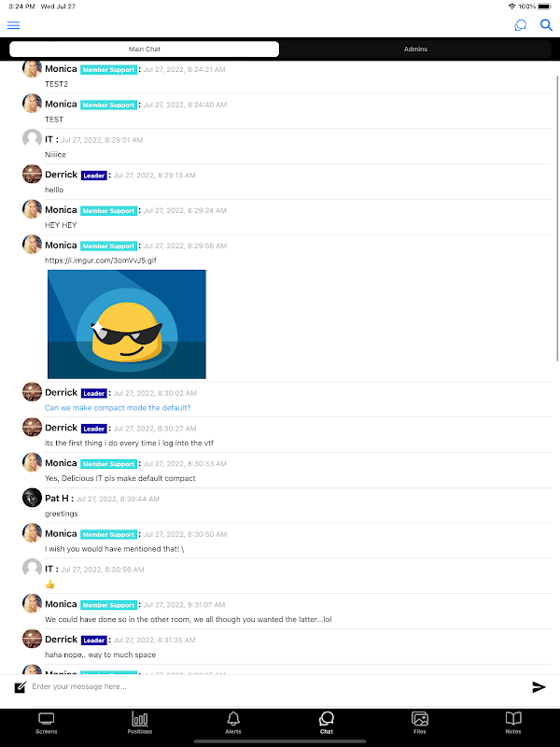Go to Screens in bottom bar

click(x=46, y=723)
